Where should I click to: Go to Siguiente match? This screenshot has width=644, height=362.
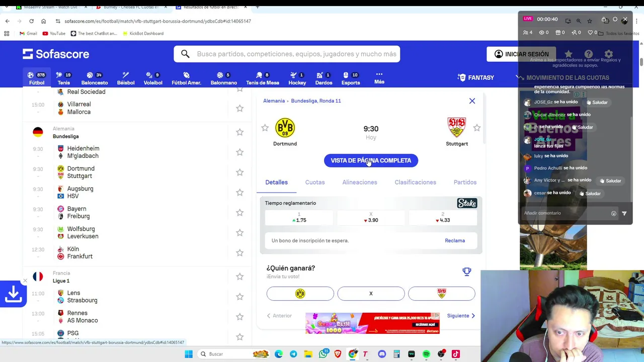click(461, 316)
